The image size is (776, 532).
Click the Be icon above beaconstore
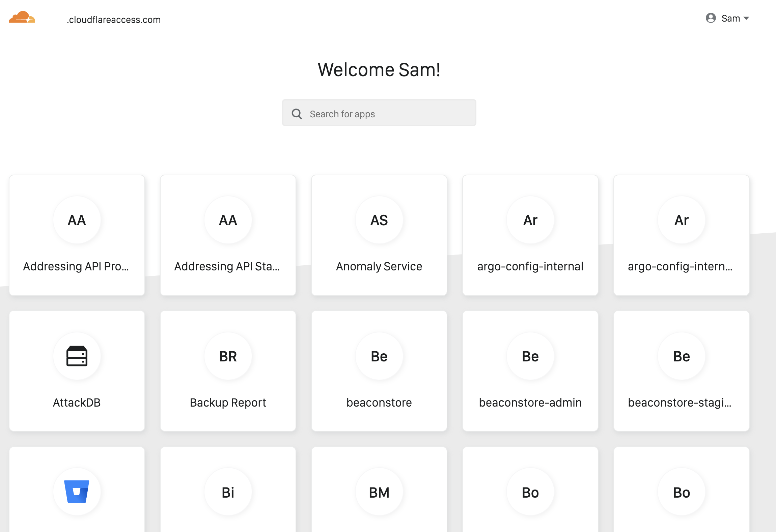(x=379, y=356)
